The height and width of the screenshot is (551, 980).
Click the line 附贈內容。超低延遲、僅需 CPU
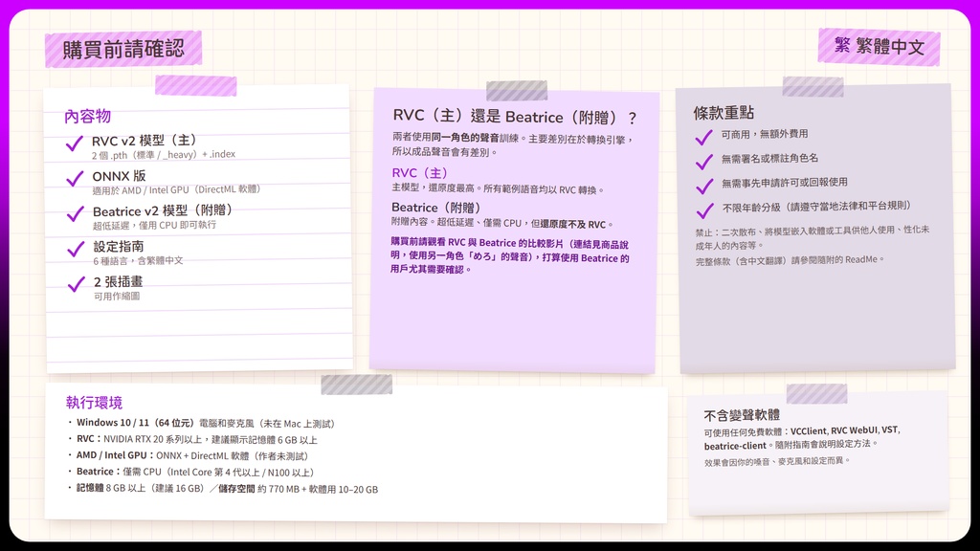tap(502, 223)
